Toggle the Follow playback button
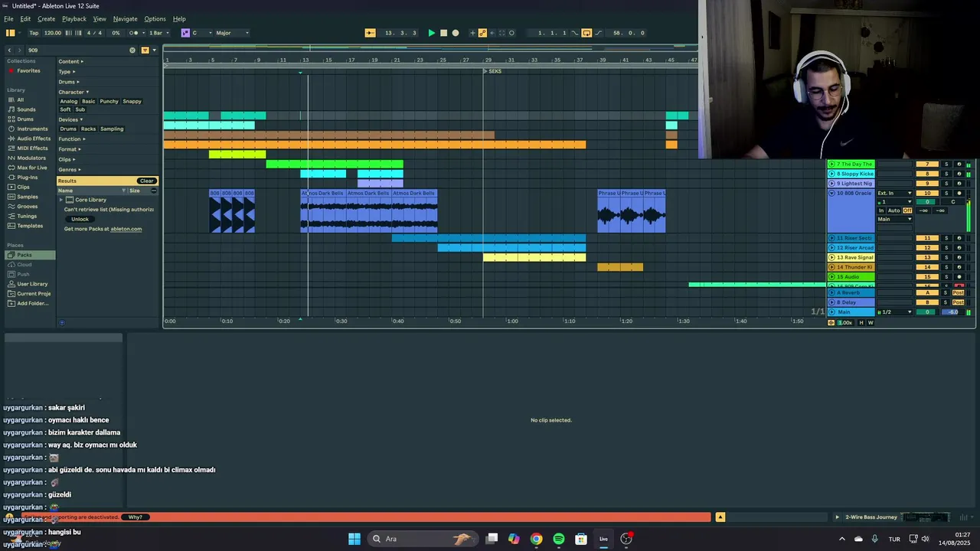 [x=370, y=33]
